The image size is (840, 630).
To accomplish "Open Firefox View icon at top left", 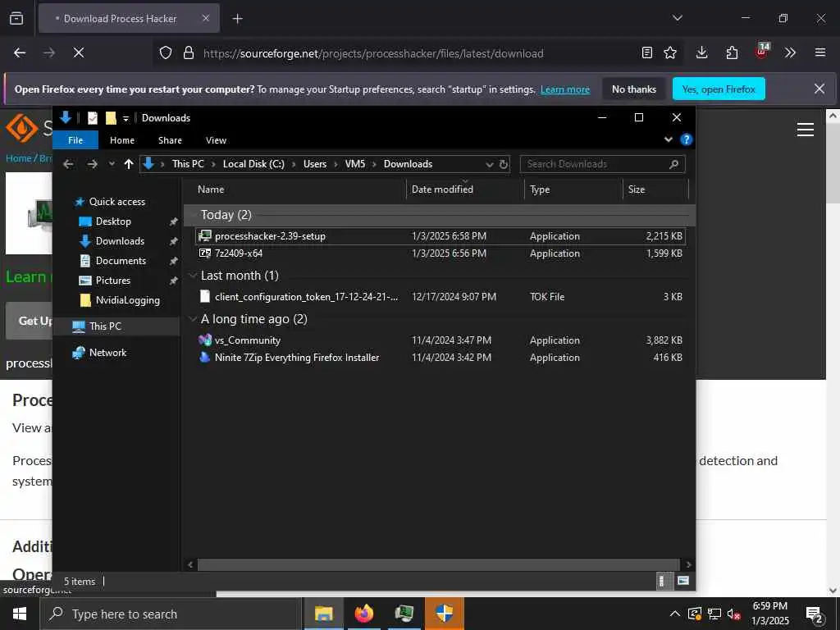I will 16,18.
